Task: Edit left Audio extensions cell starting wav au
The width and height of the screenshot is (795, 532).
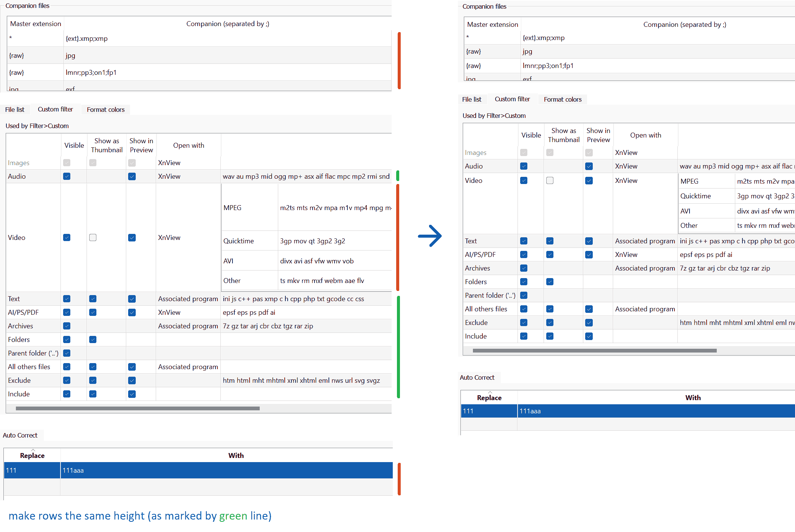Action: coord(306,176)
